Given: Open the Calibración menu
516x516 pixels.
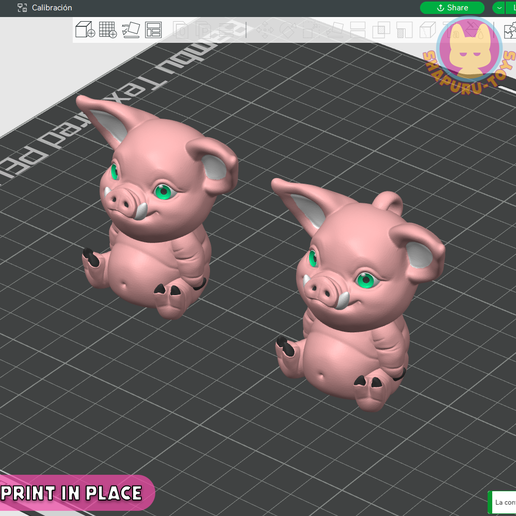Looking at the screenshot, I should [x=52, y=8].
